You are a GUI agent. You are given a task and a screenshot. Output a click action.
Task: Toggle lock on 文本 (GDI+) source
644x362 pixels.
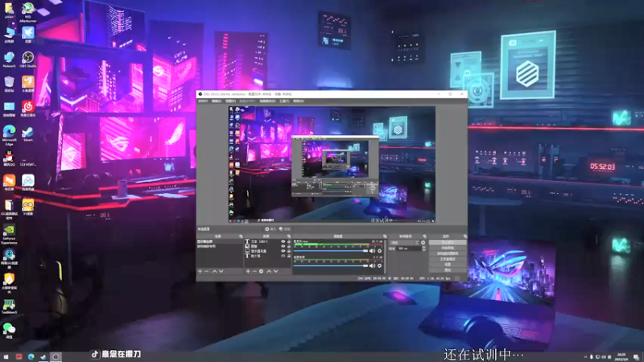pyautogui.click(x=289, y=241)
